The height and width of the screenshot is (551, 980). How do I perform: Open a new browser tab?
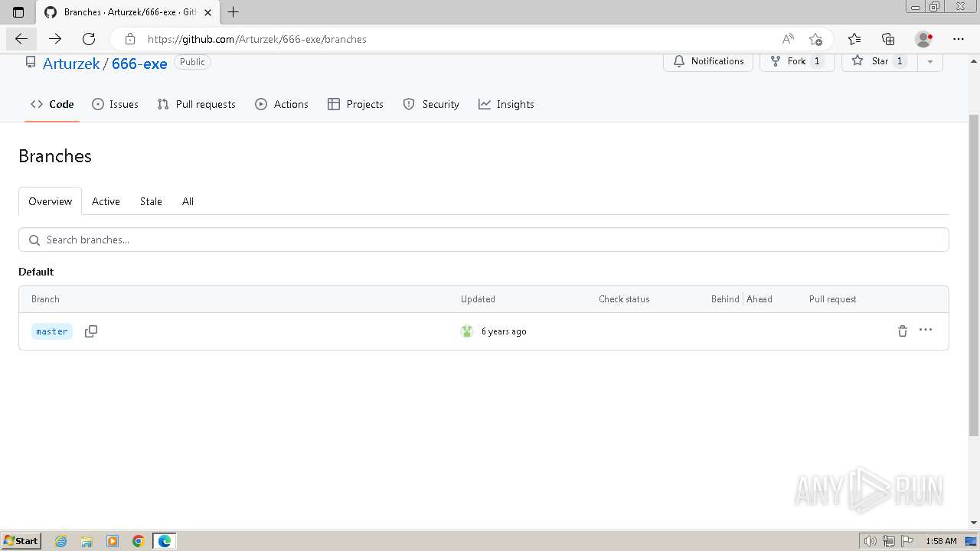click(234, 12)
